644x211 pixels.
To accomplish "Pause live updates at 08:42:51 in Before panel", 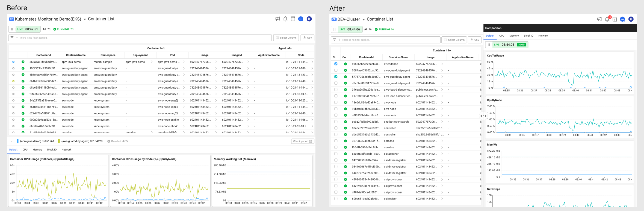I will click(x=12, y=29).
